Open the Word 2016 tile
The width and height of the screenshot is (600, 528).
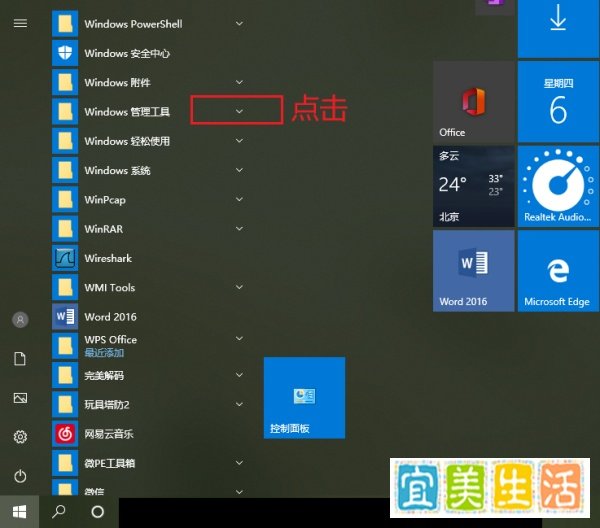pyautogui.click(x=474, y=271)
